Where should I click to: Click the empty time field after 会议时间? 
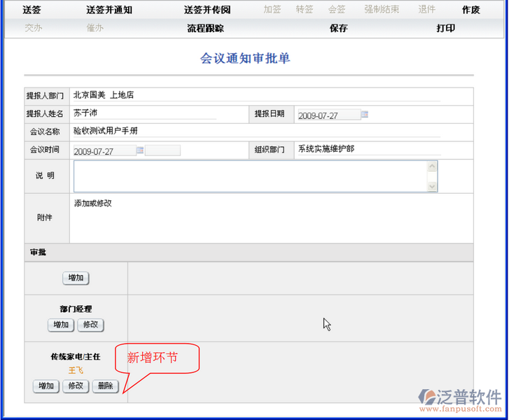click(x=162, y=150)
